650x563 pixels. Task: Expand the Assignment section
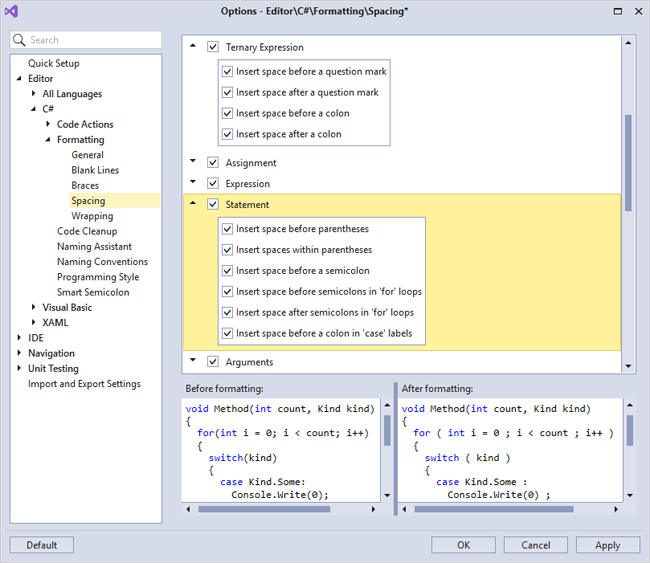(x=193, y=162)
